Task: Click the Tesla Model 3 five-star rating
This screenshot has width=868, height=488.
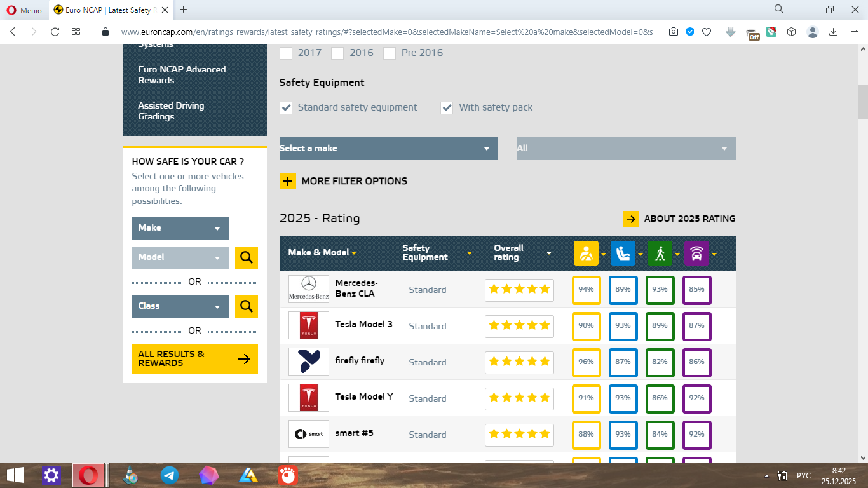Action: tap(519, 326)
